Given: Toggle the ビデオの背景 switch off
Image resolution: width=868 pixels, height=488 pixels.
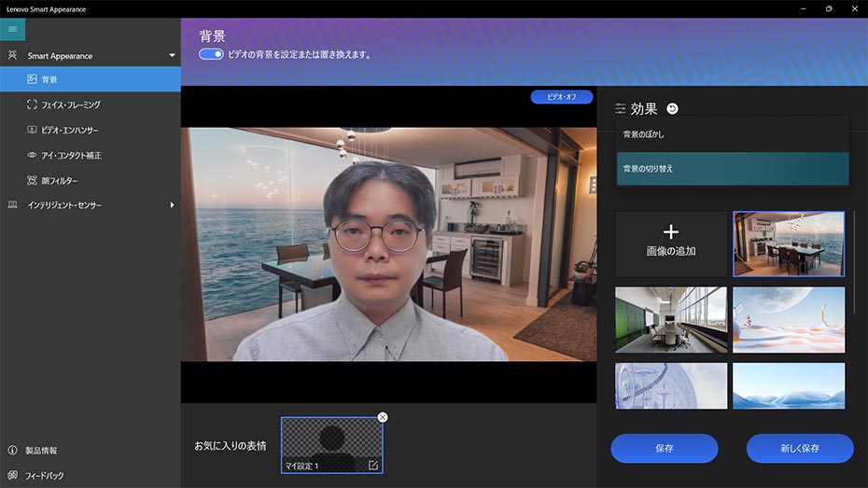Looking at the screenshot, I should tap(211, 54).
